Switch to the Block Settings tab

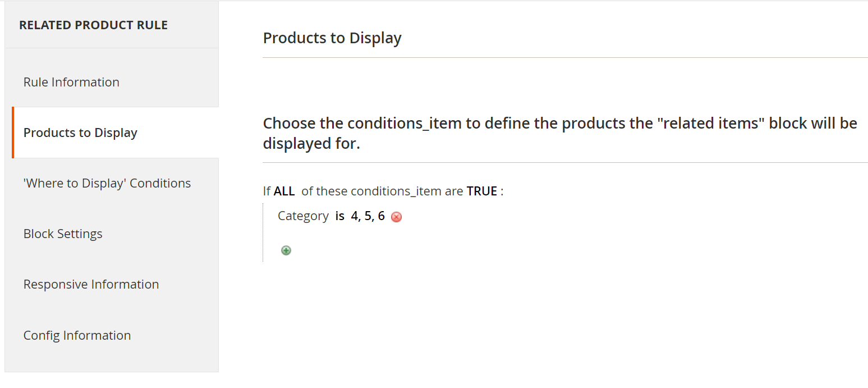(63, 234)
